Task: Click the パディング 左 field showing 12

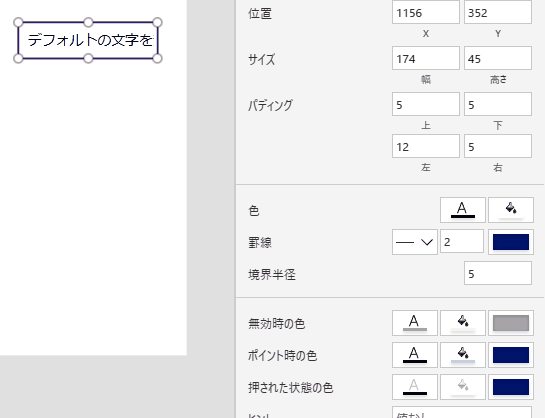Action: click(426, 146)
